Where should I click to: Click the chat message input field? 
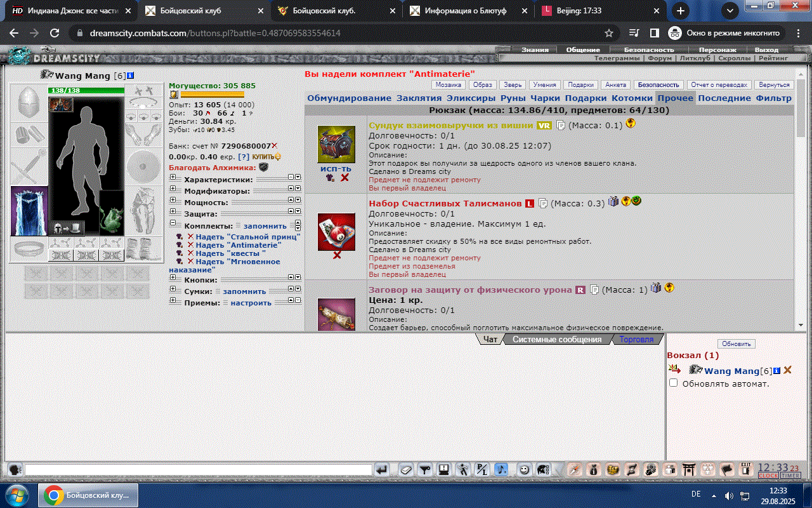pos(198,470)
